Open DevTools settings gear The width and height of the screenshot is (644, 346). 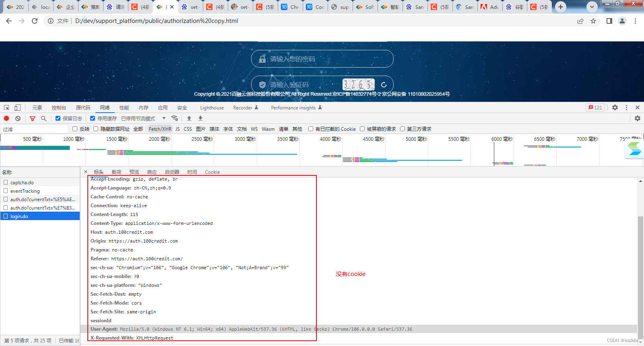click(615, 107)
